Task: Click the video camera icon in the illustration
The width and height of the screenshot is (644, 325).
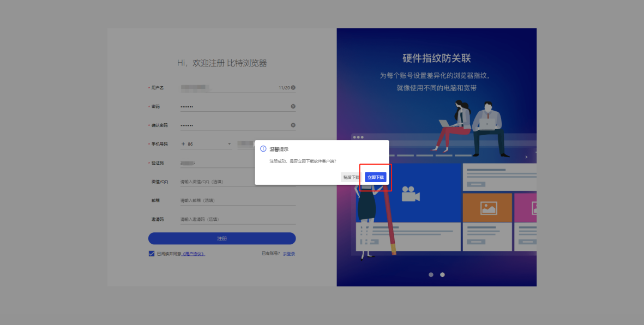Action: [410, 194]
